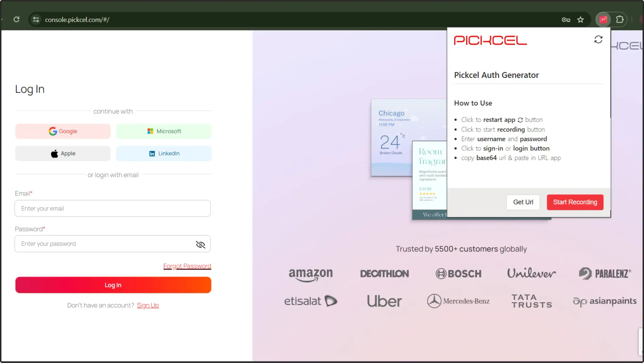The height and width of the screenshot is (363, 644).
Task: Continue with Apple
Action: point(62,153)
